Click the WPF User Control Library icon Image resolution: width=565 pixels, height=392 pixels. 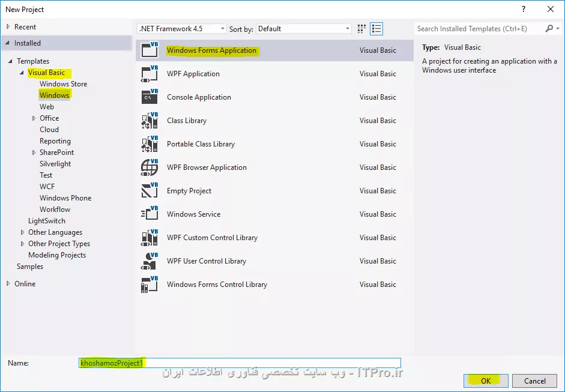pyautogui.click(x=150, y=261)
